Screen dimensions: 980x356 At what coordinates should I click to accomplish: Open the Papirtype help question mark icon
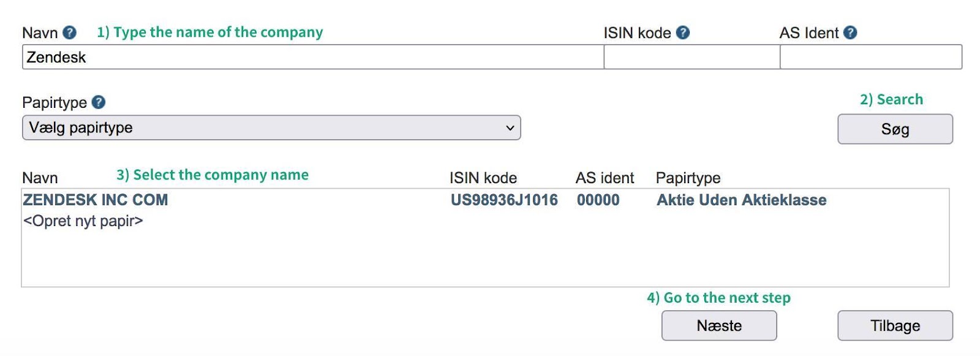(99, 102)
